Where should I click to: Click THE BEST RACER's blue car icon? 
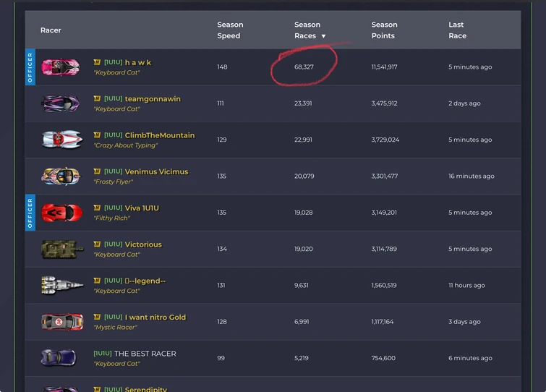click(59, 358)
